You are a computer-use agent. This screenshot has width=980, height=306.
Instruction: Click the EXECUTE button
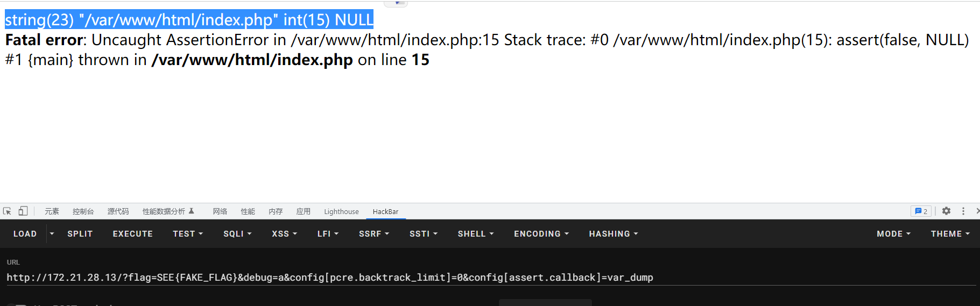point(133,234)
